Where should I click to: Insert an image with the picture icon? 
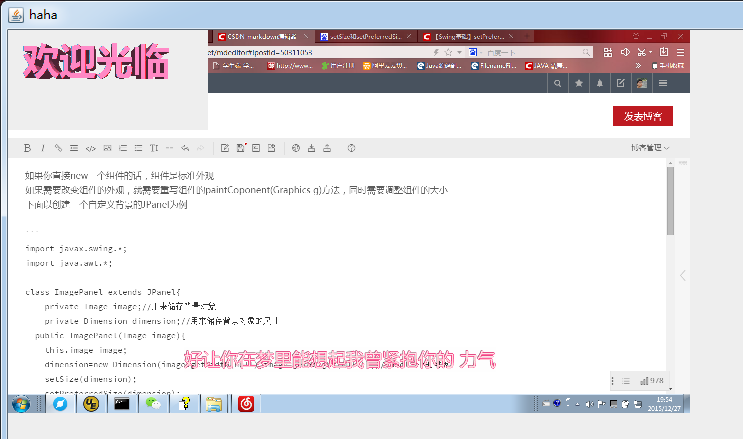(x=108, y=148)
